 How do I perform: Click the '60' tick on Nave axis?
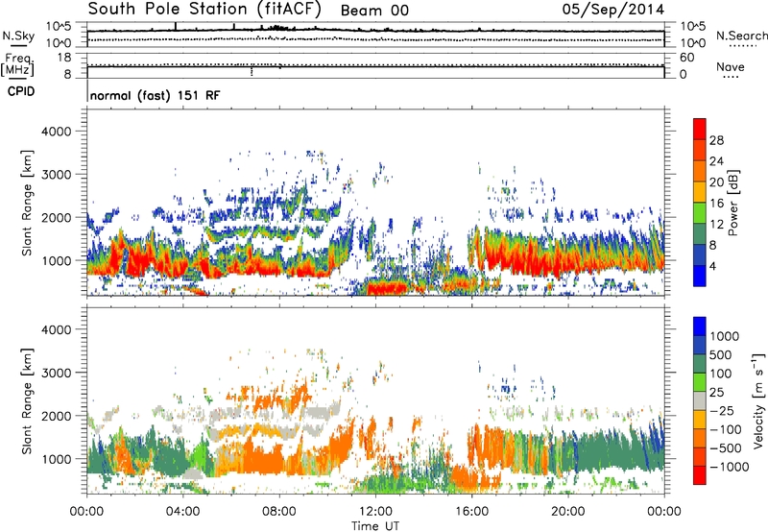(687, 58)
